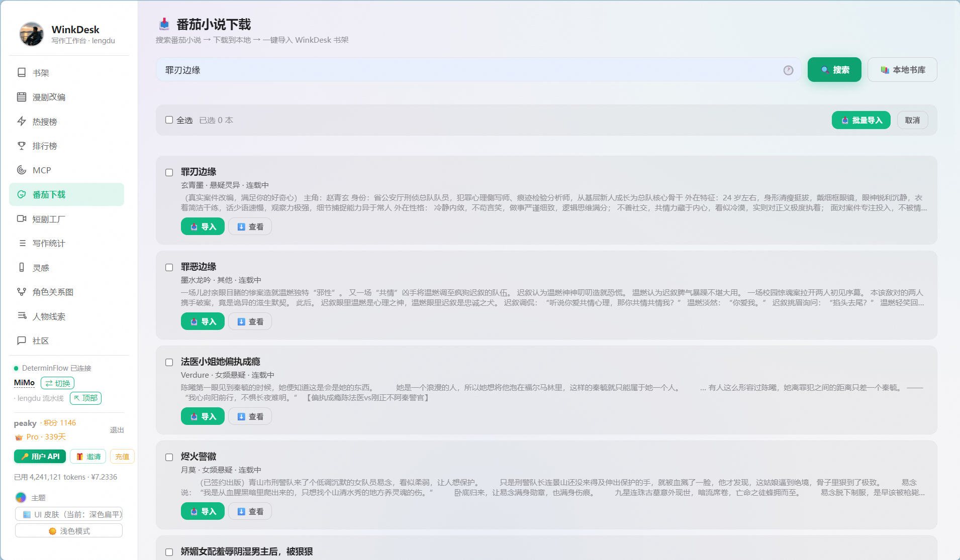Check the box for 法医小姐她偏执成瘾
Screen dimensions: 960x560
point(169,362)
